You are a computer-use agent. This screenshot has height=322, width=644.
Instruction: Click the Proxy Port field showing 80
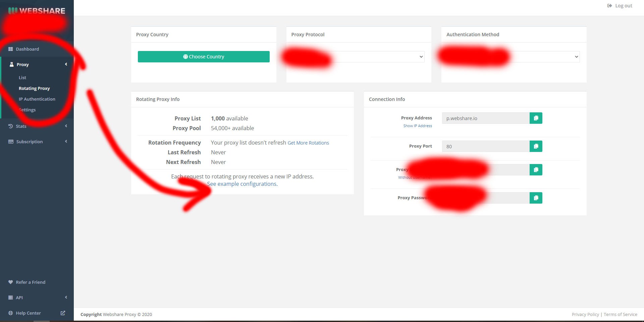tap(486, 146)
